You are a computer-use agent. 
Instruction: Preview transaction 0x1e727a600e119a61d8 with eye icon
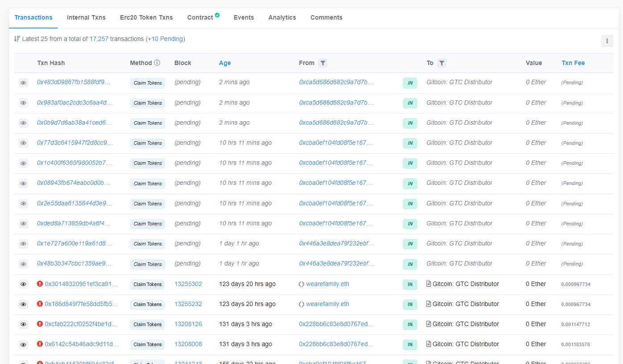23,244
